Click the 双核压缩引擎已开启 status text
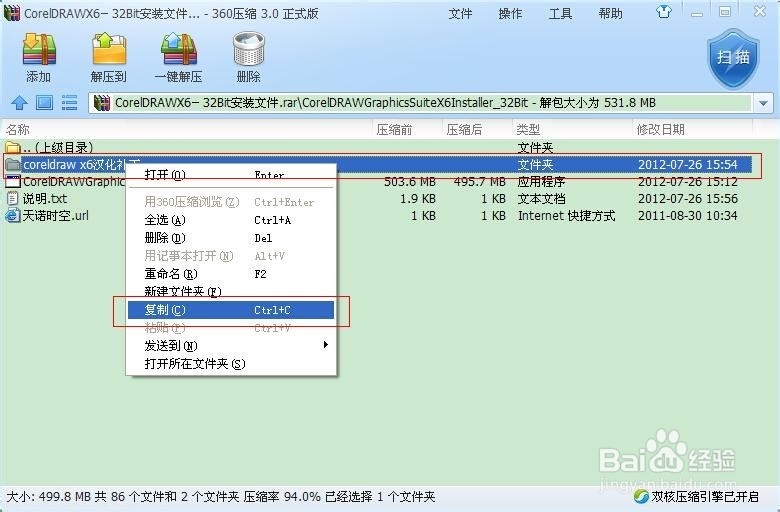Screen dimensions: 780x512 click(705, 496)
